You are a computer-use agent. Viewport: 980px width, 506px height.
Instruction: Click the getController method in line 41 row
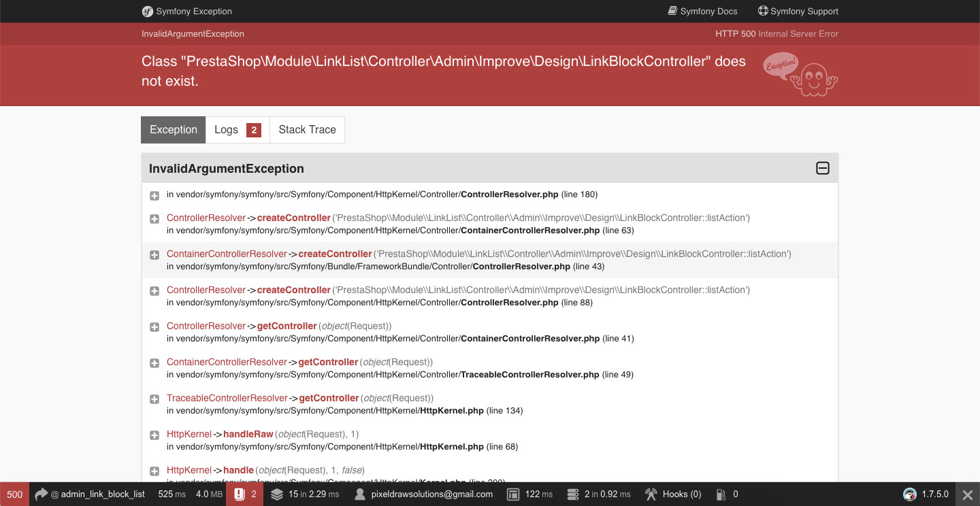[x=287, y=326]
